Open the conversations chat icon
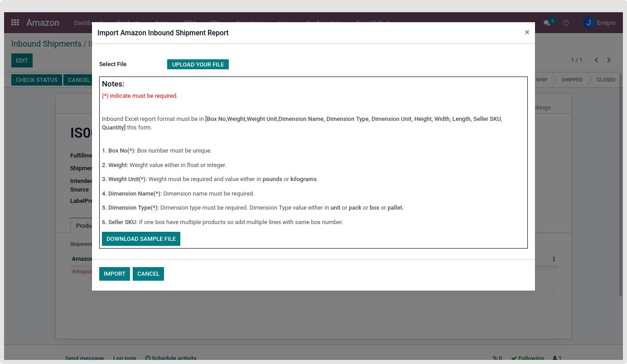This screenshot has height=364, width=627. (x=547, y=23)
